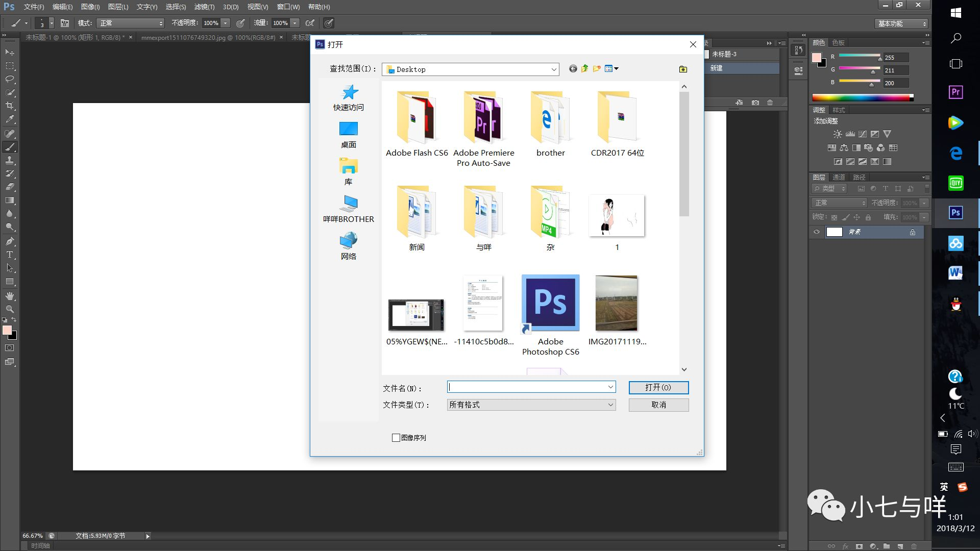Toggle layer visibility eye icon
This screenshot has height=551, width=980.
pos(816,231)
